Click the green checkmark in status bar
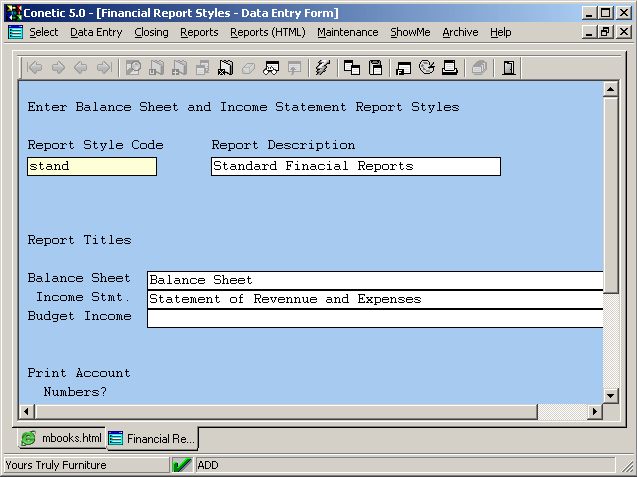Image resolution: width=637 pixels, height=477 pixels. (182, 465)
